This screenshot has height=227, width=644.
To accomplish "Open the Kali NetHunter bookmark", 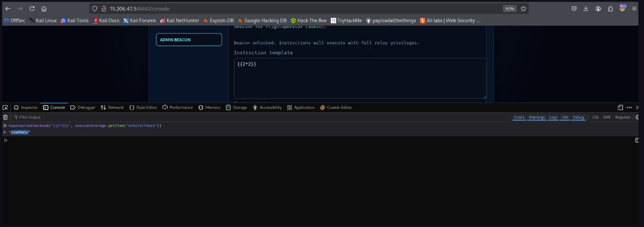I will pos(180,20).
